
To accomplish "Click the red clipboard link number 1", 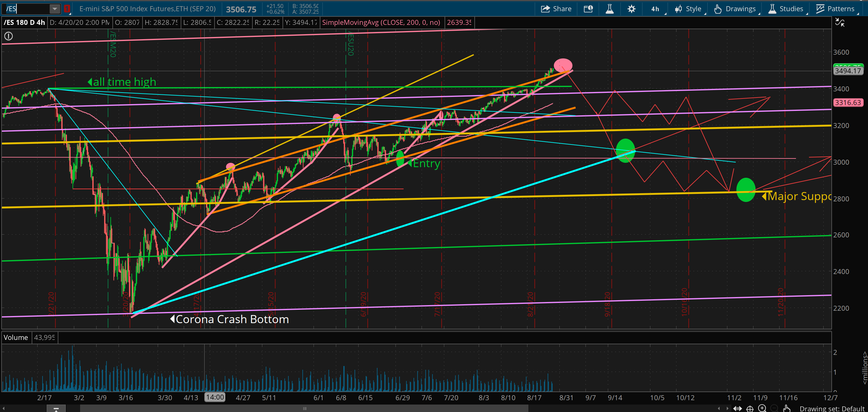I will pos(67,9).
